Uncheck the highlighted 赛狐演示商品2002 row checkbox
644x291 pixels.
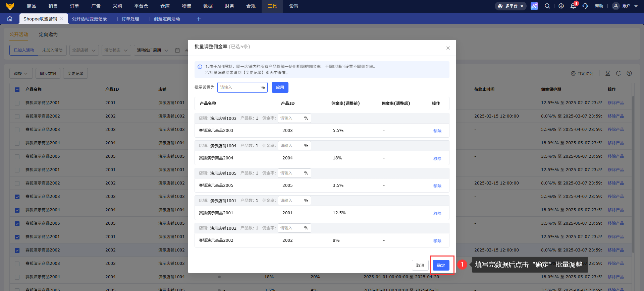[x=17, y=250]
